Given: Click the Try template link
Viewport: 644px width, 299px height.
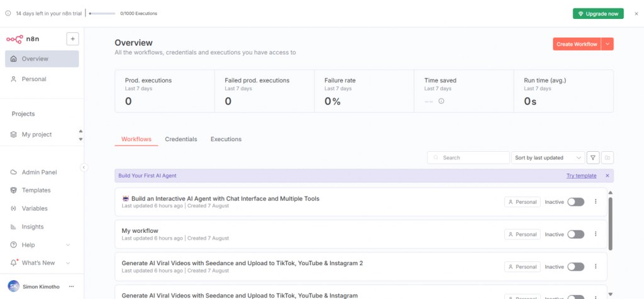Looking at the screenshot, I should click(581, 176).
